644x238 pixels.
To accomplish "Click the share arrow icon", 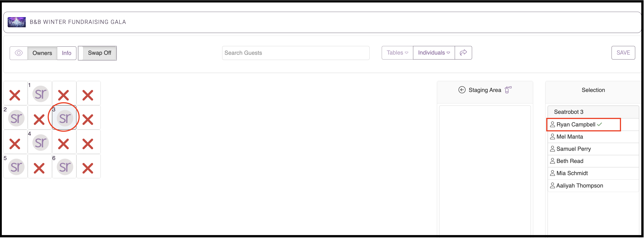I will click(463, 53).
